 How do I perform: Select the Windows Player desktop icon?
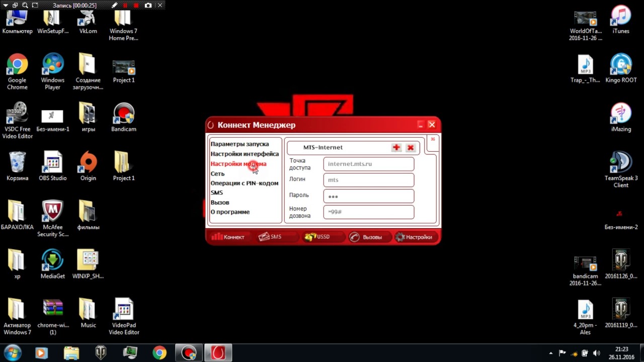(52, 72)
